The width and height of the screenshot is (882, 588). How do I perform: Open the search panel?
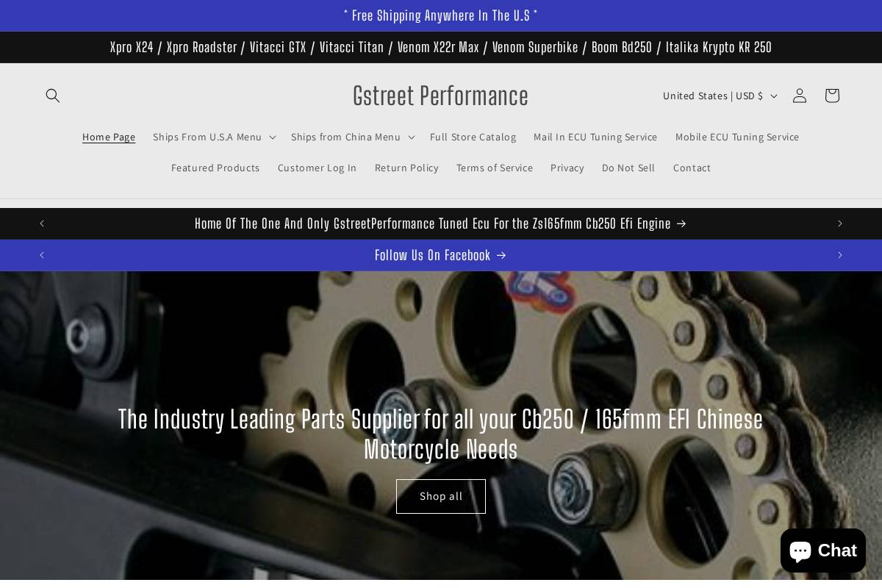point(53,96)
